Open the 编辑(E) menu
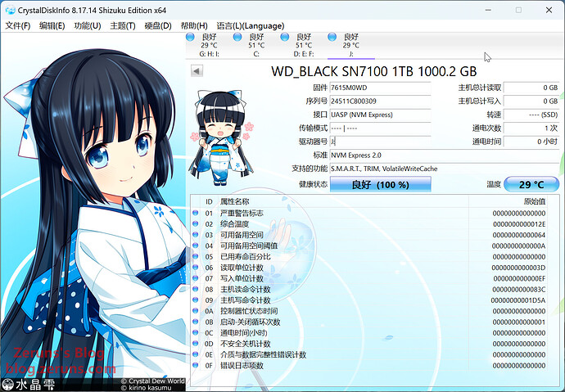The height and width of the screenshot is (392, 565). (x=52, y=26)
